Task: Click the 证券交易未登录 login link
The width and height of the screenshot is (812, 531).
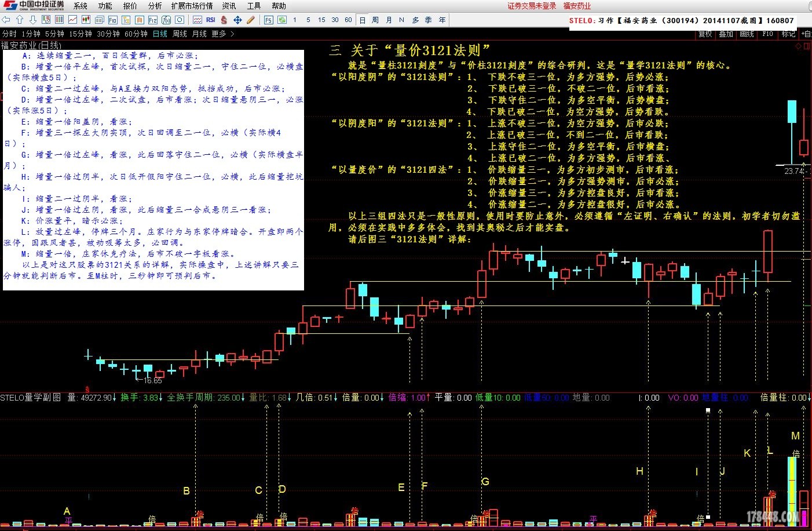Action: pos(532,6)
